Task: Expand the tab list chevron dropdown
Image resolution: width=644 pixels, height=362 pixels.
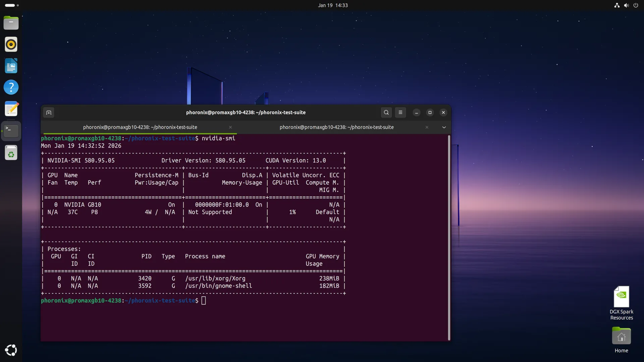Action: 444,127
